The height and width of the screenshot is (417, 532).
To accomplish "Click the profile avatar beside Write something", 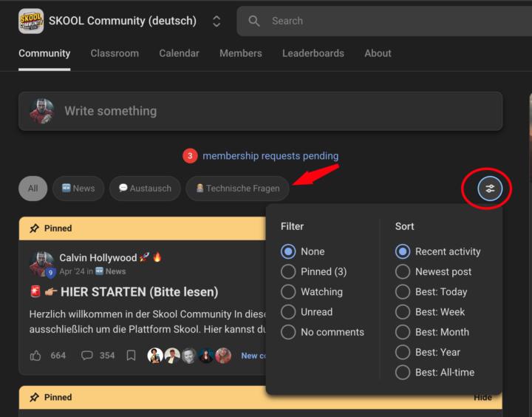I will [41, 111].
